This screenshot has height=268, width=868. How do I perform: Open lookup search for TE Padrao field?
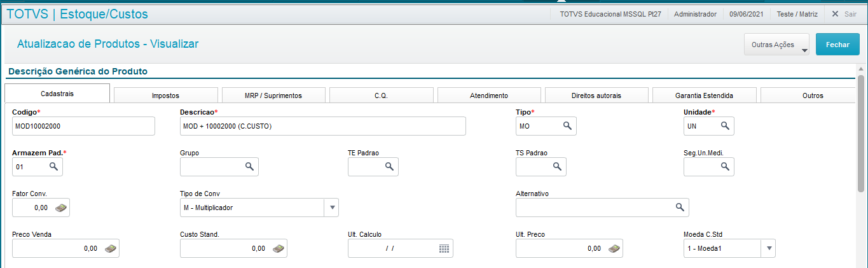pyautogui.click(x=389, y=166)
